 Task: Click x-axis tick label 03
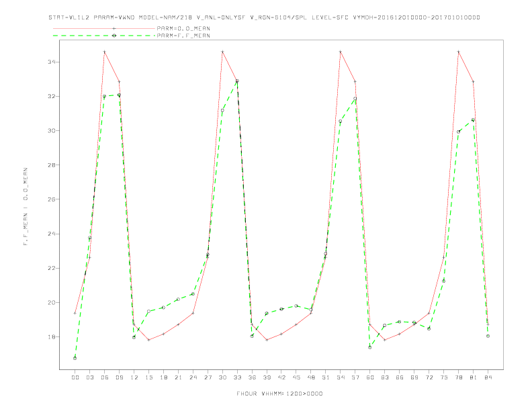tap(89, 377)
